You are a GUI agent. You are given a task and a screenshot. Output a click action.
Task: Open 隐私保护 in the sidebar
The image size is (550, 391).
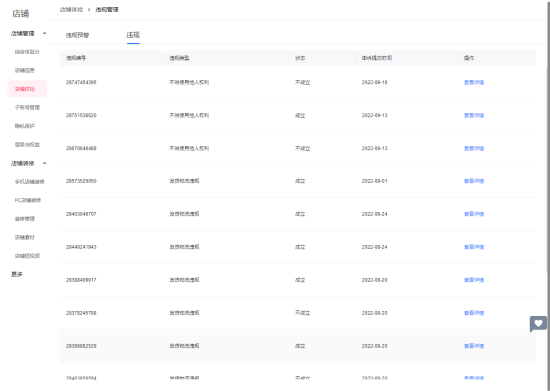[x=25, y=126]
